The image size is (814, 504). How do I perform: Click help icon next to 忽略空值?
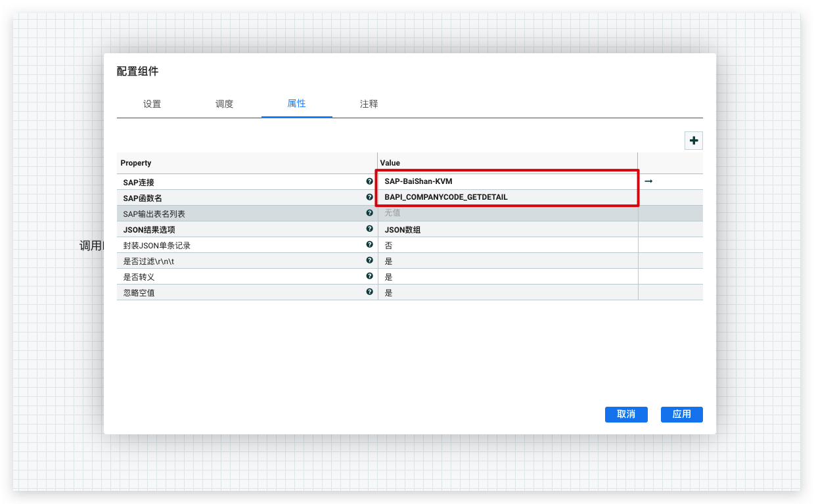pos(369,292)
